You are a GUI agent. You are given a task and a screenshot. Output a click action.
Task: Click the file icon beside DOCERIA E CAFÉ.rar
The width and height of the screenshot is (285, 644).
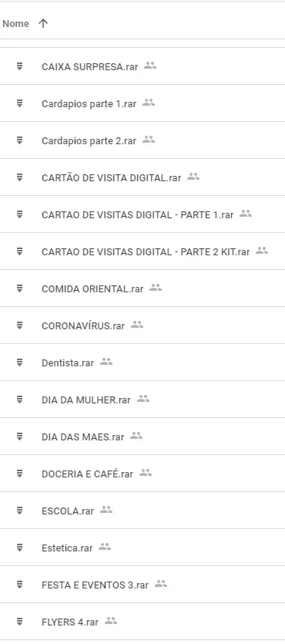19,473
